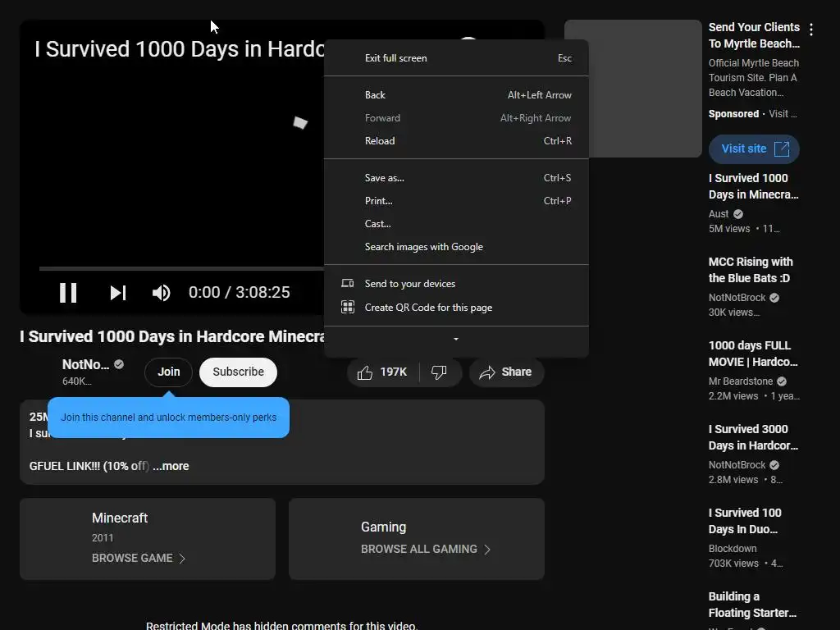840x630 pixels.
Task: Pause the video playback
Action: (x=68, y=293)
